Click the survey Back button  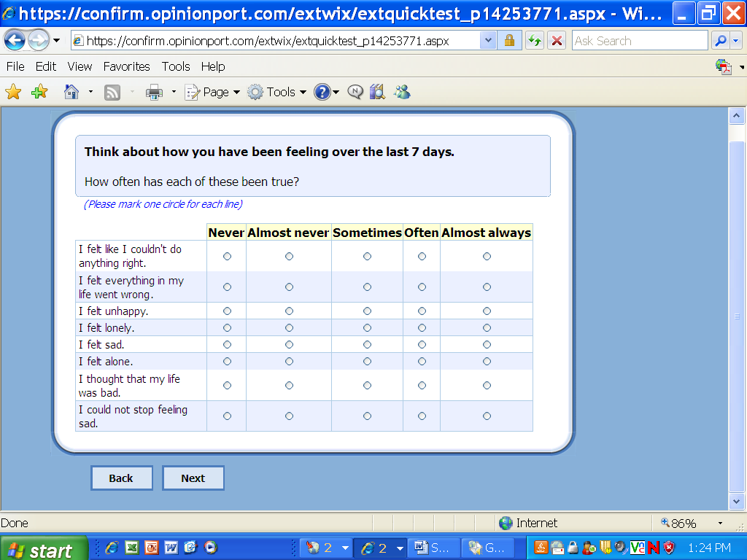coord(122,478)
